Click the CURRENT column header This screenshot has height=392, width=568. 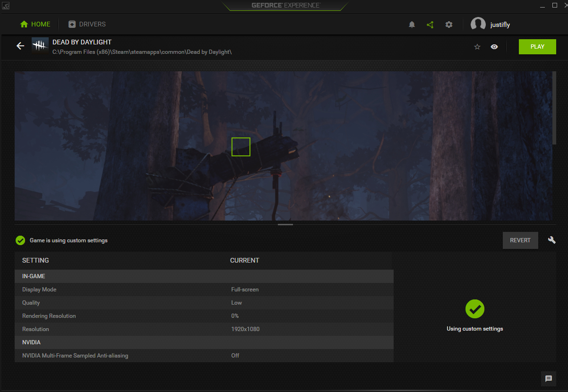click(x=245, y=261)
